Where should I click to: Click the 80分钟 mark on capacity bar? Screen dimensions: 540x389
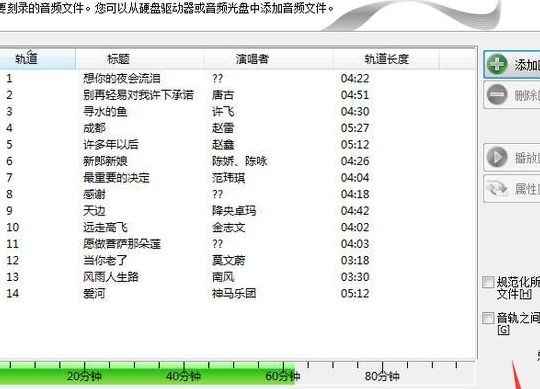pos(382,376)
